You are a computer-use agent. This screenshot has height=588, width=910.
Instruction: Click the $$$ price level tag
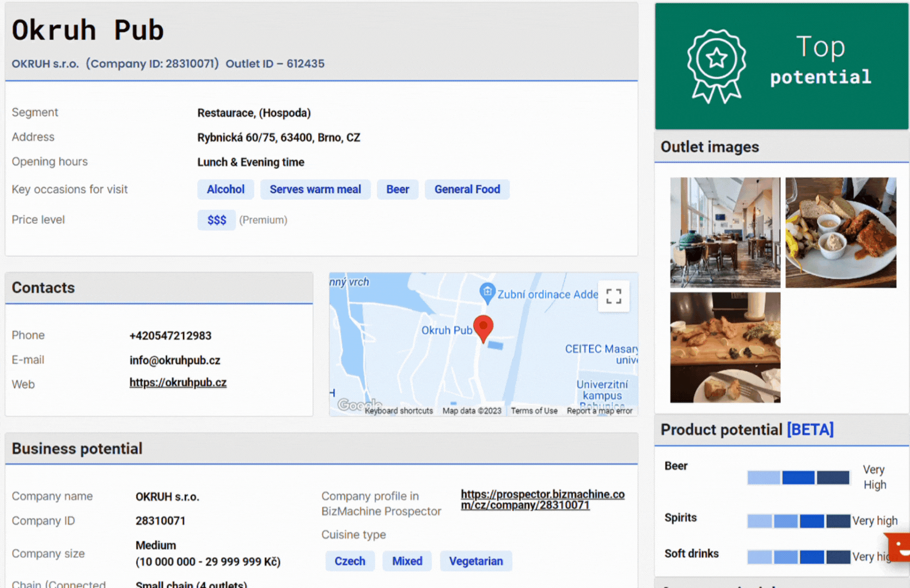click(217, 220)
